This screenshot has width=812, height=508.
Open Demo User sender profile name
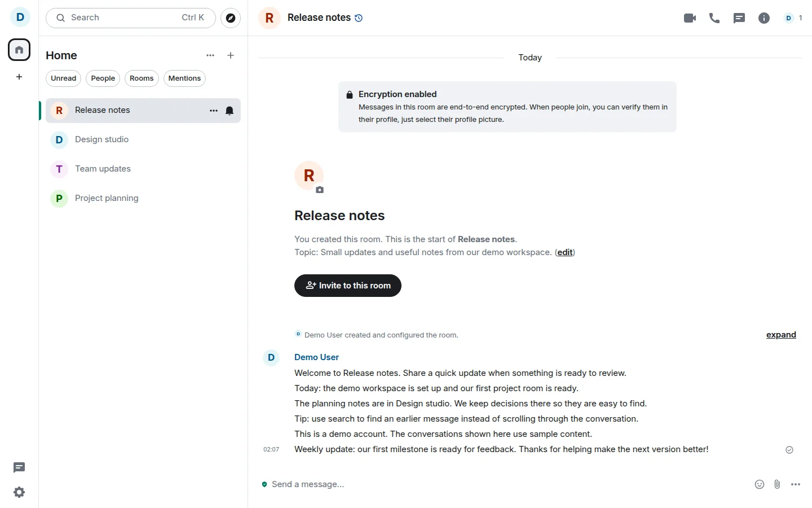coord(316,357)
